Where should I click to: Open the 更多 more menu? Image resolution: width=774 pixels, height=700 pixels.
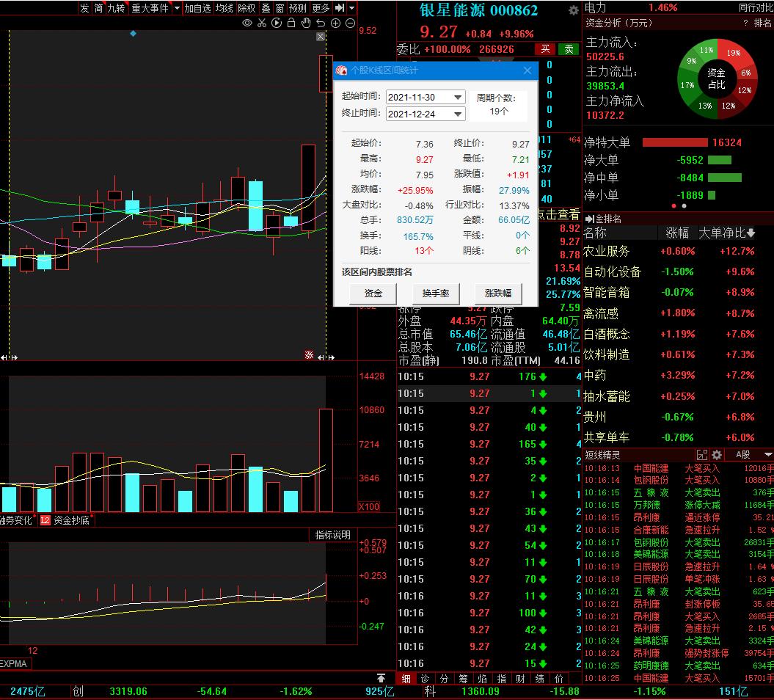[321, 8]
